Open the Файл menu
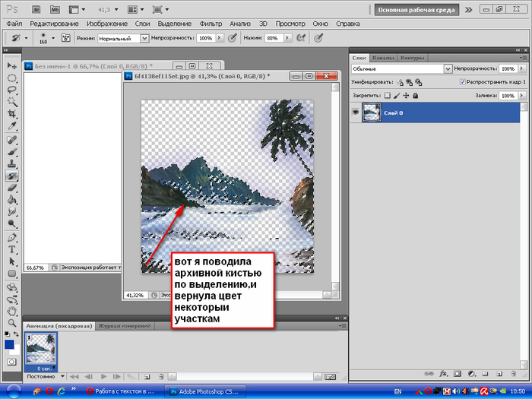This screenshot has height=399, width=532. click(14, 24)
